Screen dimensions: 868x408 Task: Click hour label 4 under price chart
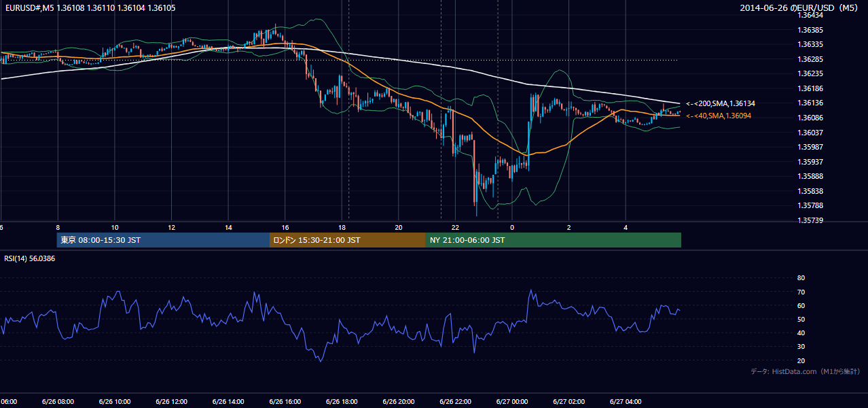[626, 227]
